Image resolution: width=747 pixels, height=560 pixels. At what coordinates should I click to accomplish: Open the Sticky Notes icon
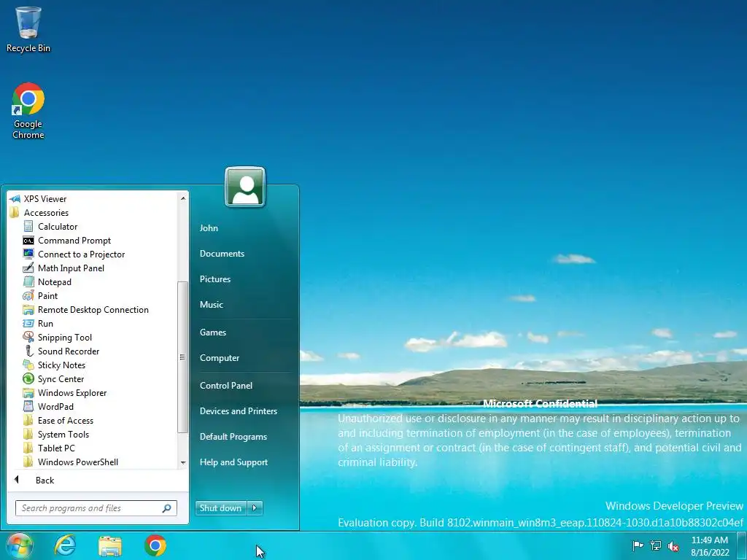(x=28, y=365)
